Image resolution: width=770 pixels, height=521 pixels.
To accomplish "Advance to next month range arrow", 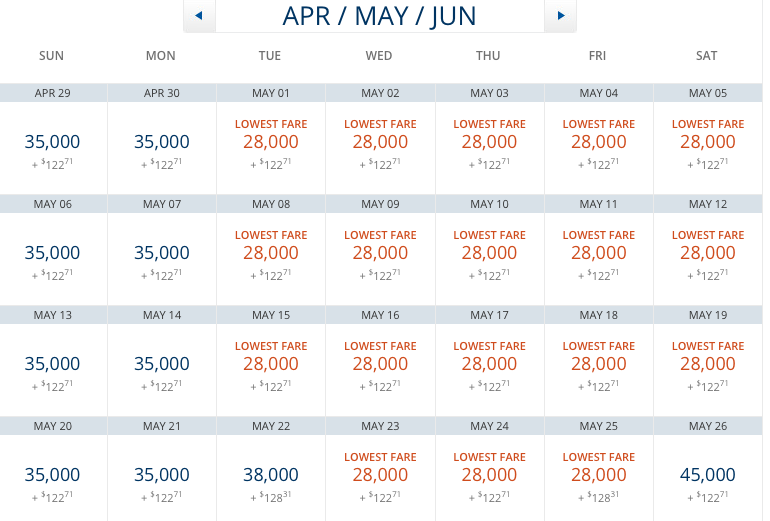I will (x=561, y=16).
